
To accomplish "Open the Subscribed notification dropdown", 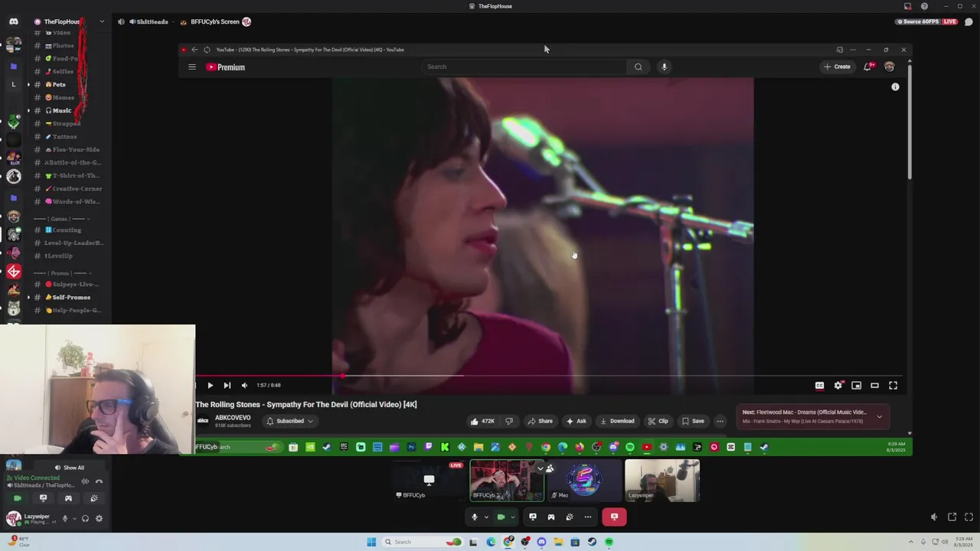I will pos(289,421).
